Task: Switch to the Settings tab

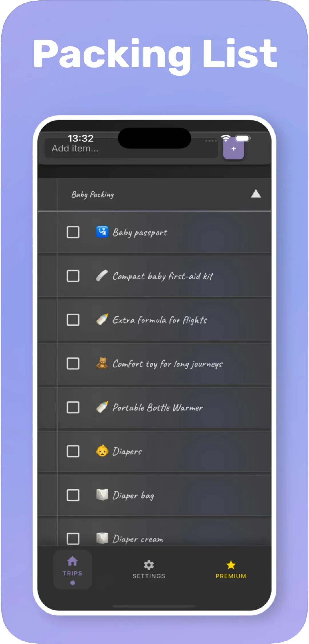Action: coord(149,570)
